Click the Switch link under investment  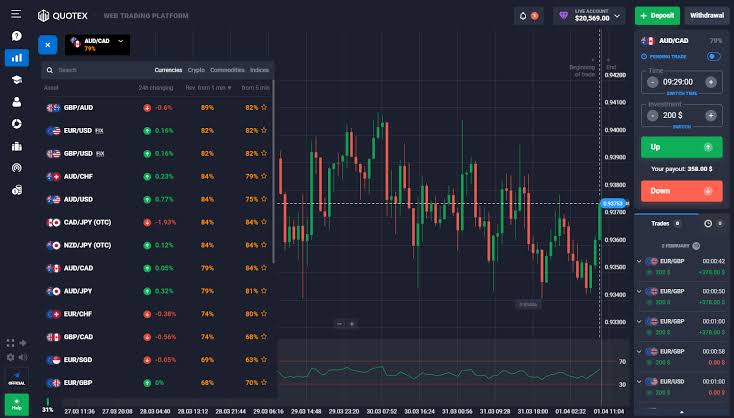point(682,127)
